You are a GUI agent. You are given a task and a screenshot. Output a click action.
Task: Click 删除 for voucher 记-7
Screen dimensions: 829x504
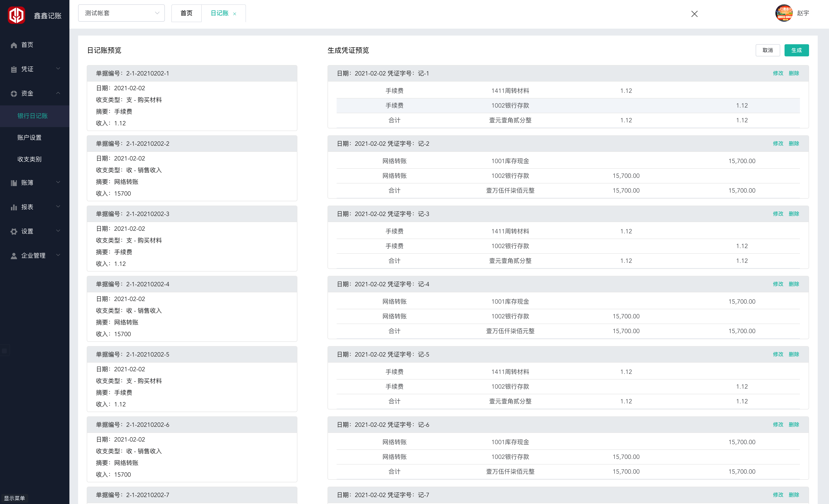pyautogui.click(x=794, y=495)
